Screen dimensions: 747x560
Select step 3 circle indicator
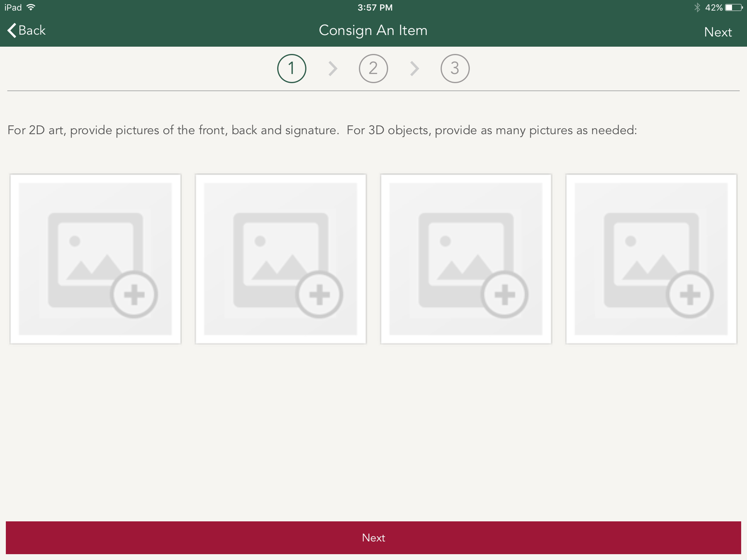coord(455,69)
